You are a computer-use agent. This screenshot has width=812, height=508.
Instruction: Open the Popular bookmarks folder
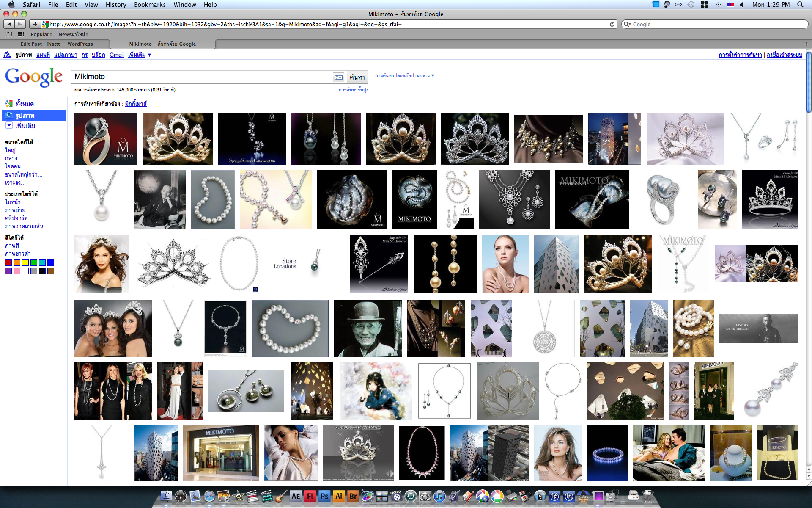[41, 34]
